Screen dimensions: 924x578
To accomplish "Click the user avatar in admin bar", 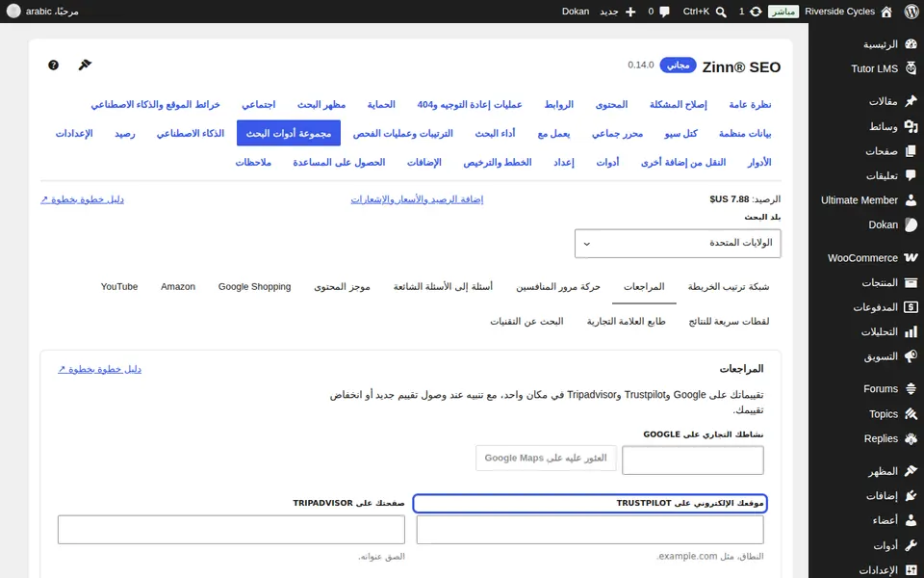I will (13, 12).
